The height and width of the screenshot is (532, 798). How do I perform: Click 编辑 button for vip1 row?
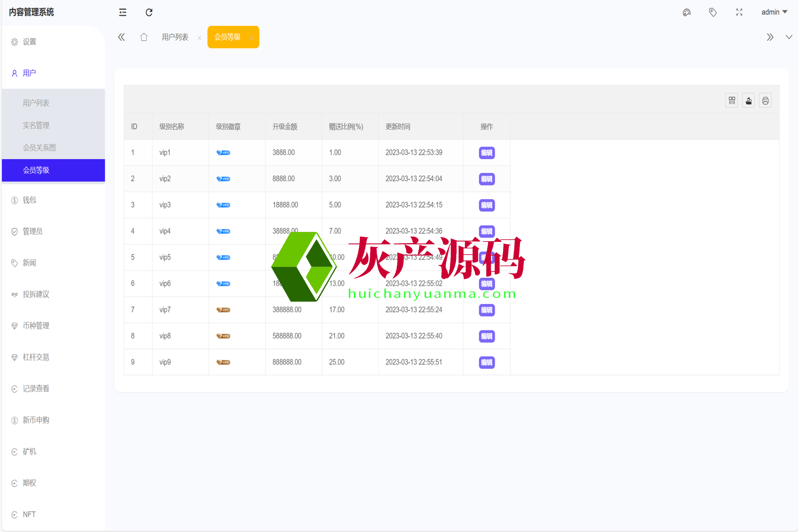487,153
